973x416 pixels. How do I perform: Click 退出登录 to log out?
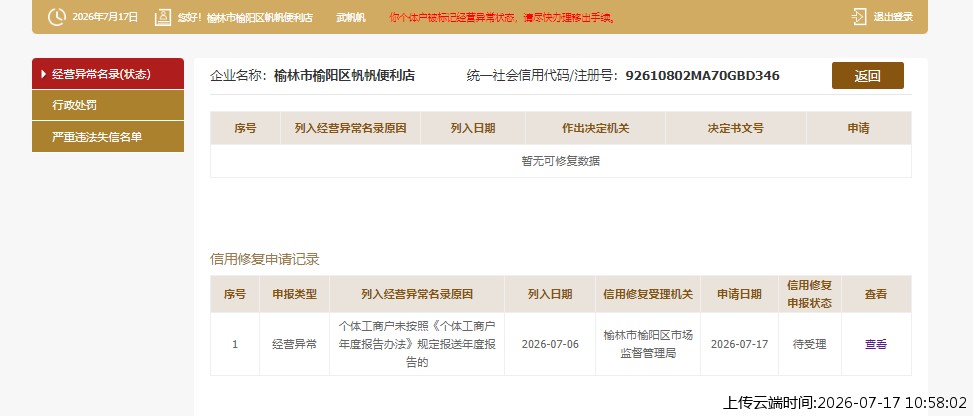click(x=893, y=17)
